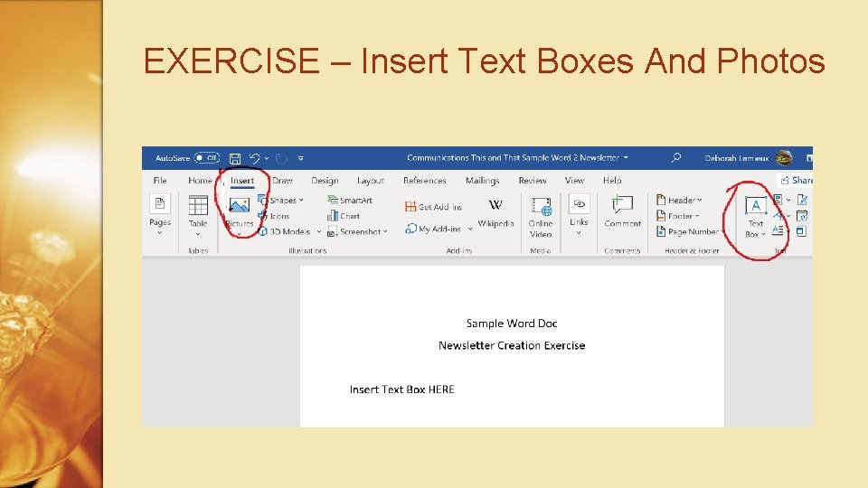Expand the My Add-ins dropdown arrow
The width and height of the screenshot is (868, 488).
pyautogui.click(x=470, y=229)
